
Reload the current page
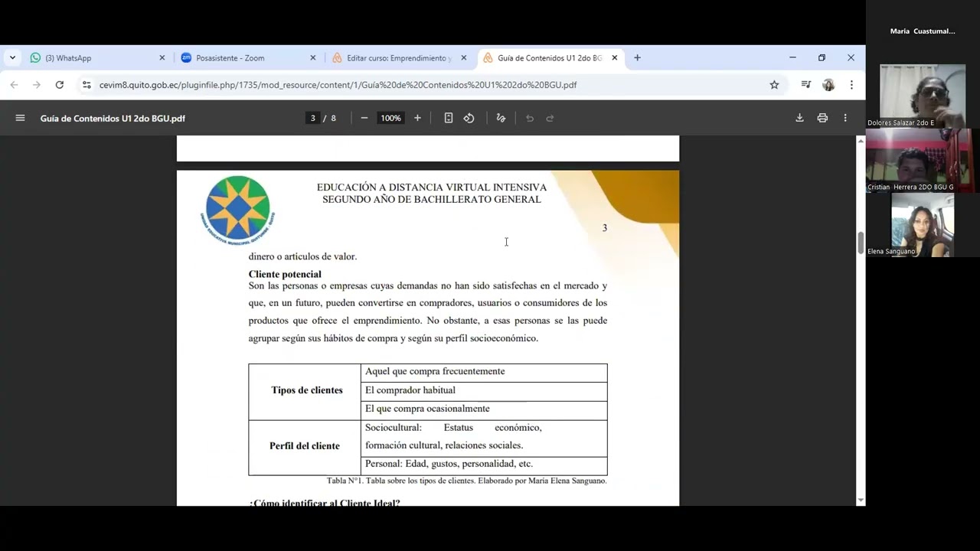[60, 85]
